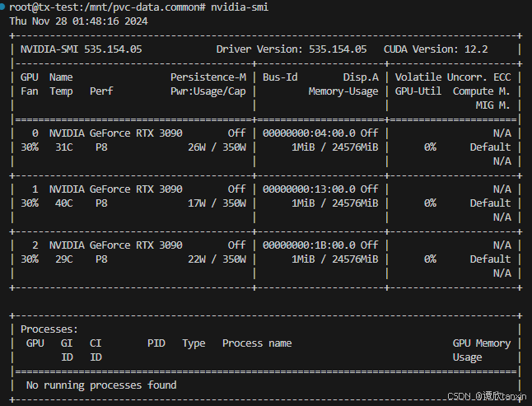Viewport: 532px width, 406px height.
Task: Click 'No running processes found' message
Action: point(101,385)
